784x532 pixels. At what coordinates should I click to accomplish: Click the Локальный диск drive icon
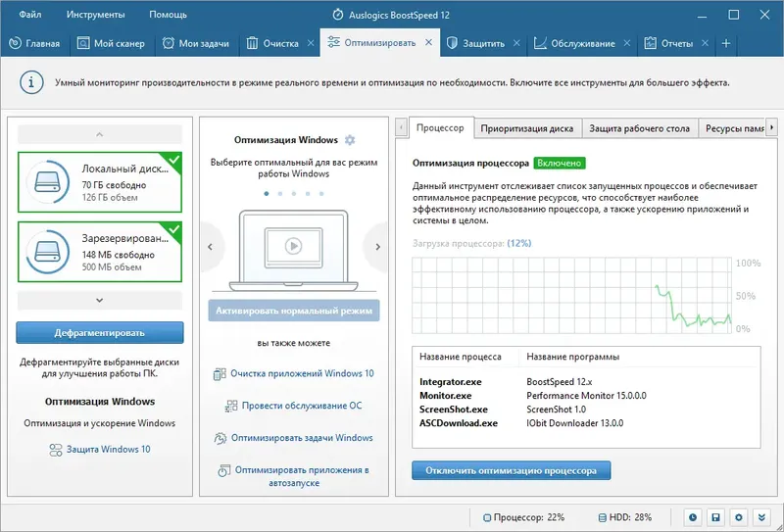(48, 182)
